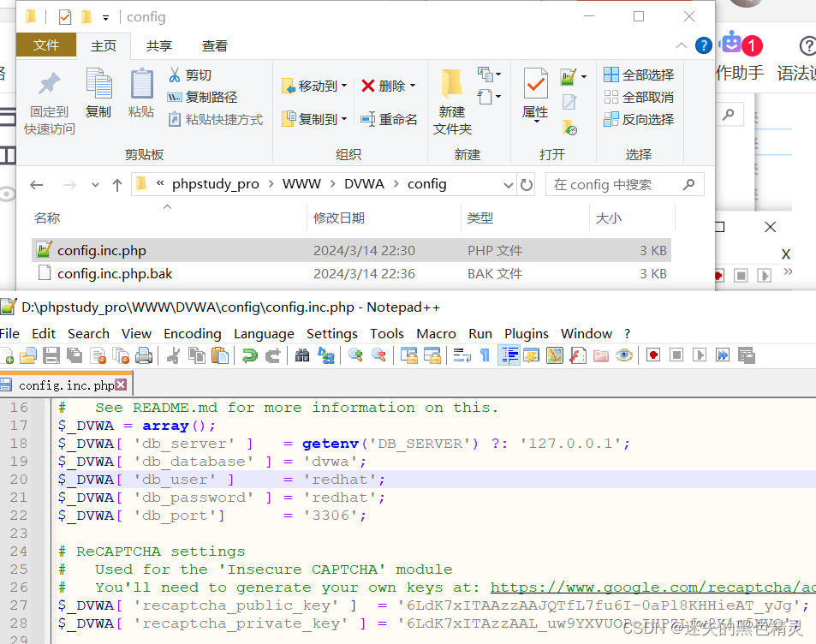Click the Print icon in Notepad++ toolbar
Screen dimensions: 816x644
pyautogui.click(x=144, y=355)
